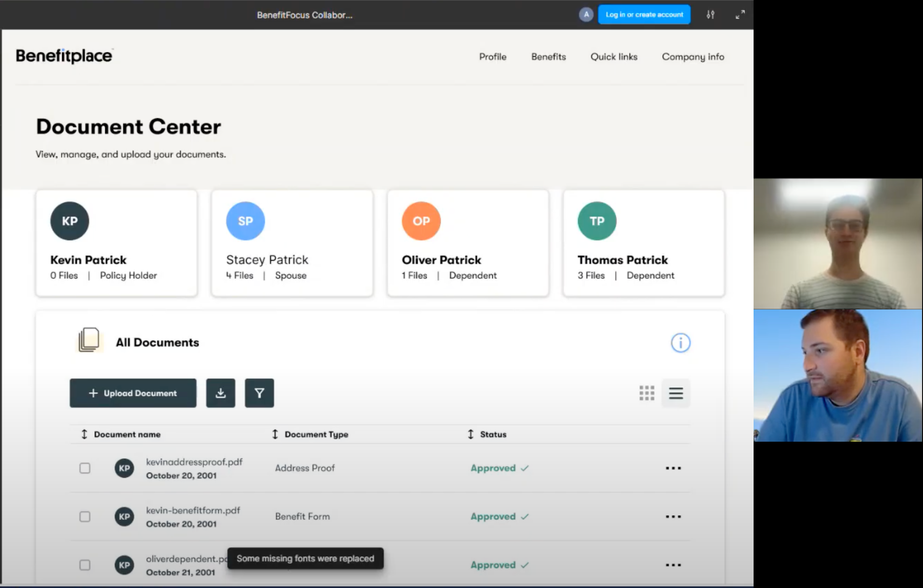
Task: Select Stacey Patrick's spouse card
Action: (292, 243)
